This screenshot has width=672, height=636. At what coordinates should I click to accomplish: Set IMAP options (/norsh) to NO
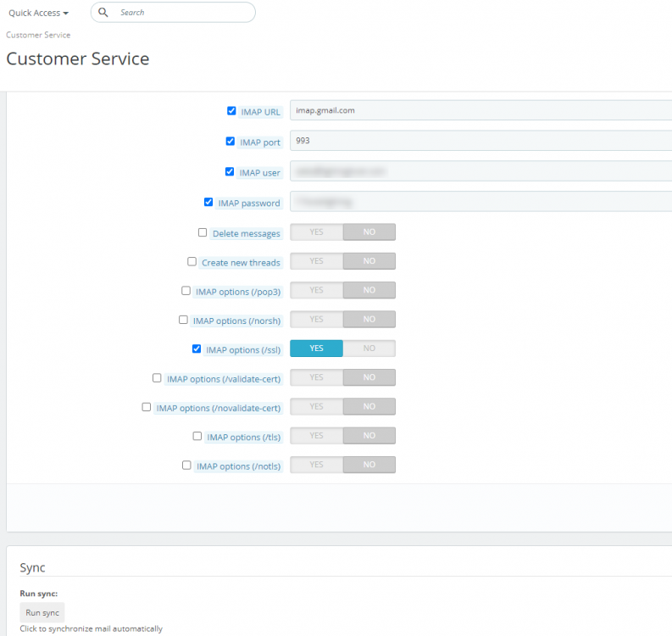point(369,320)
